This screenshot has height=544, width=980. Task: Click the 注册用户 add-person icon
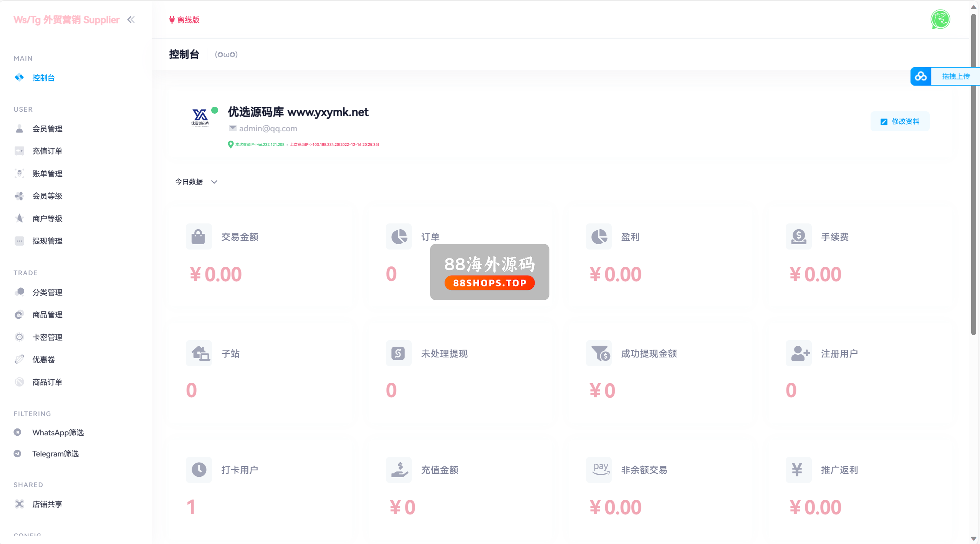tap(798, 353)
